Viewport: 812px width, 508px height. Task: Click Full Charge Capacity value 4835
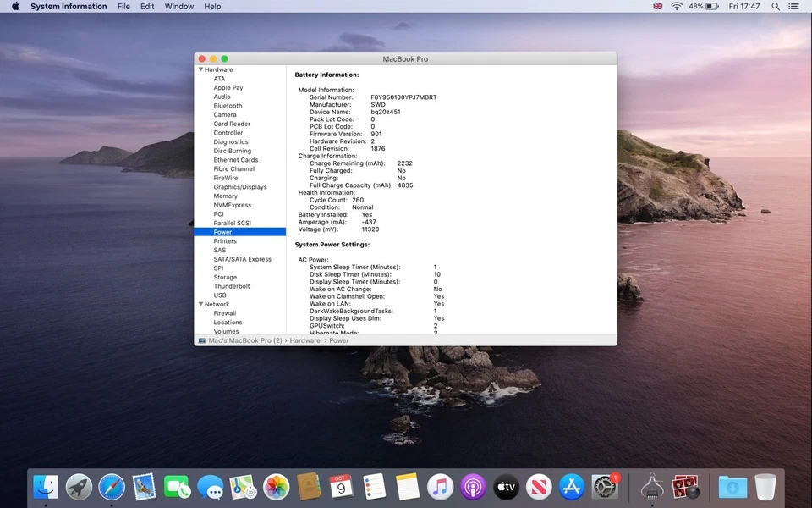(x=405, y=185)
